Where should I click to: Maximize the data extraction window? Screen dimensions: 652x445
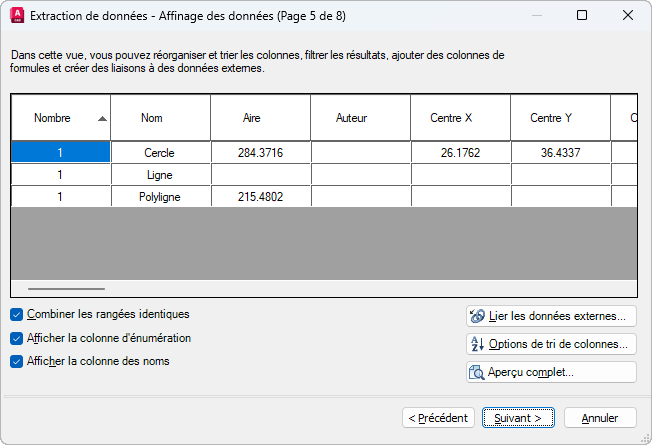click(582, 15)
